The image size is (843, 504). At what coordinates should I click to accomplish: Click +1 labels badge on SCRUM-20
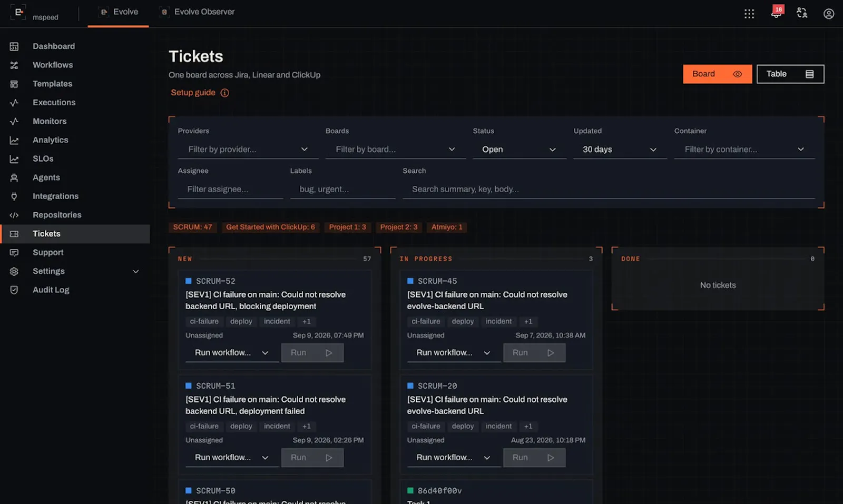point(528,427)
